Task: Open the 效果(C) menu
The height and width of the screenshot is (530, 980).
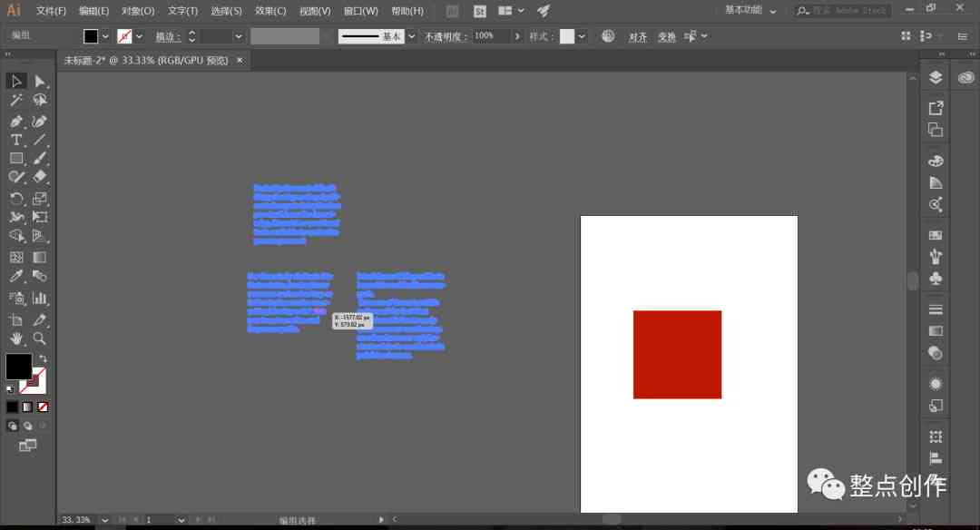Action: click(270, 11)
